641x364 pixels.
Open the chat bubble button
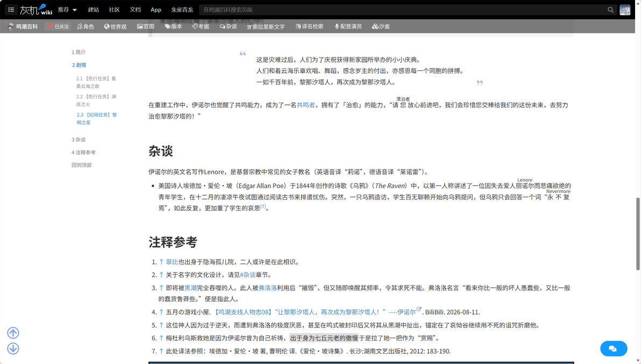(613, 348)
